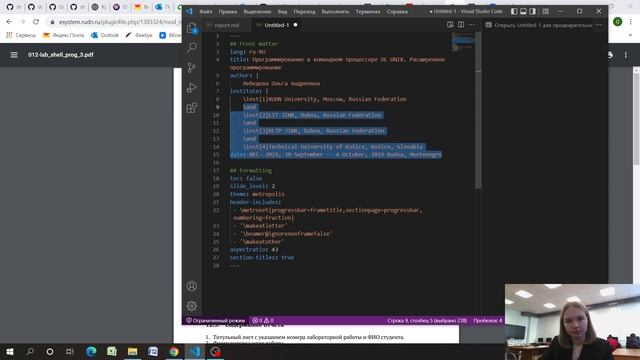
Task: Click the green browser profile avatar
Action: pyautogui.click(x=618, y=22)
